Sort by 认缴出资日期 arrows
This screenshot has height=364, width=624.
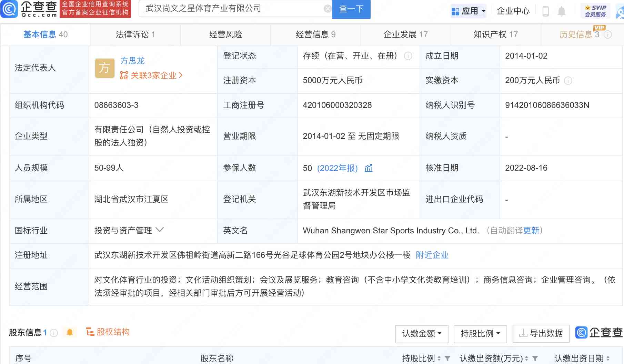608,358
